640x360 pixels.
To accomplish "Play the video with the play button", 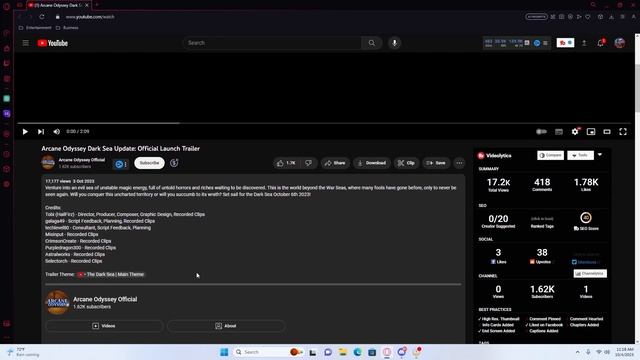I will point(25,131).
